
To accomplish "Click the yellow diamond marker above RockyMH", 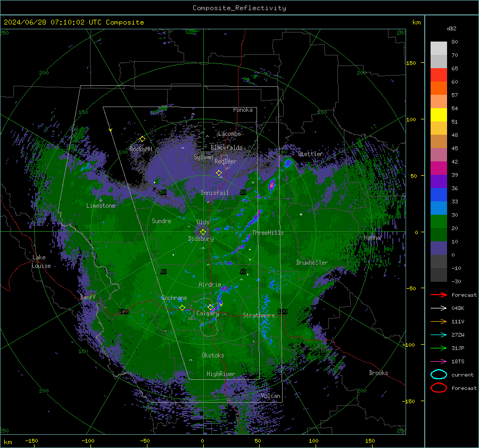I will coord(142,139).
